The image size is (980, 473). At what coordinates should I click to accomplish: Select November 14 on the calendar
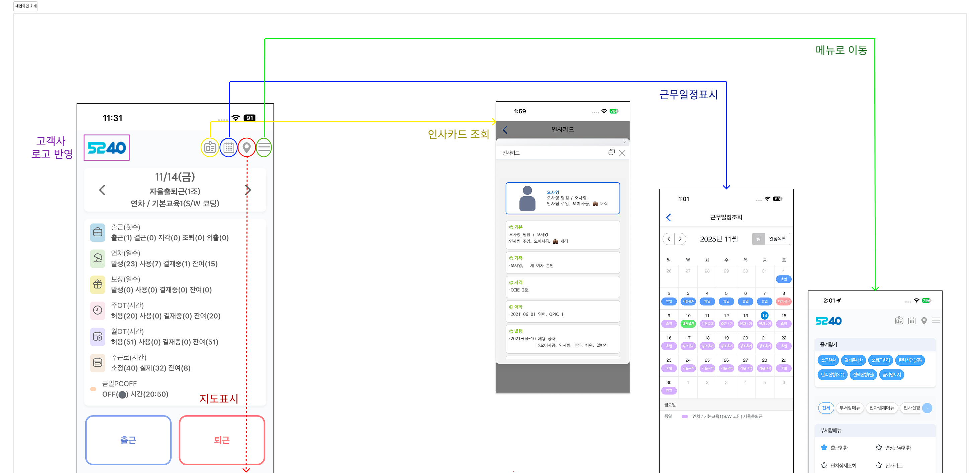click(x=764, y=316)
